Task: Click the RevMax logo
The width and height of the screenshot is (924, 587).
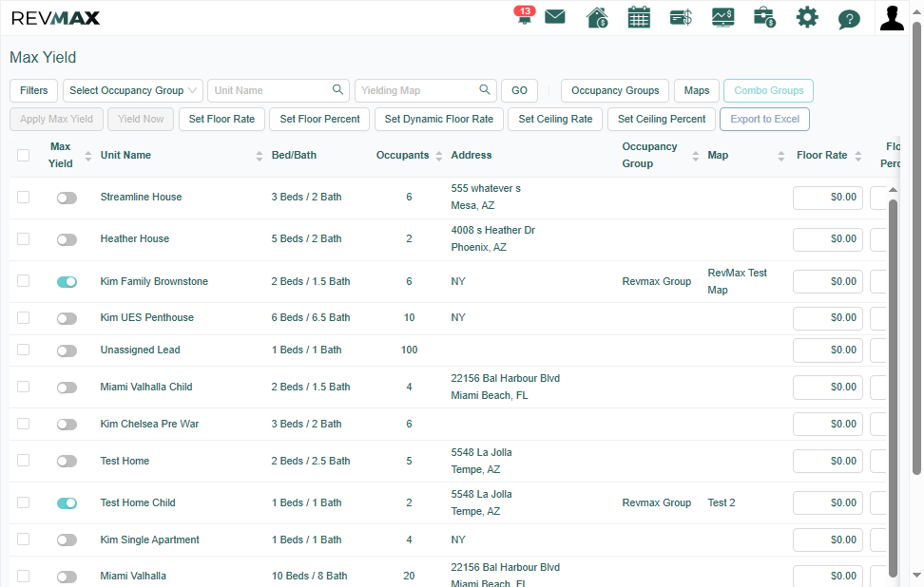Action: [55, 18]
